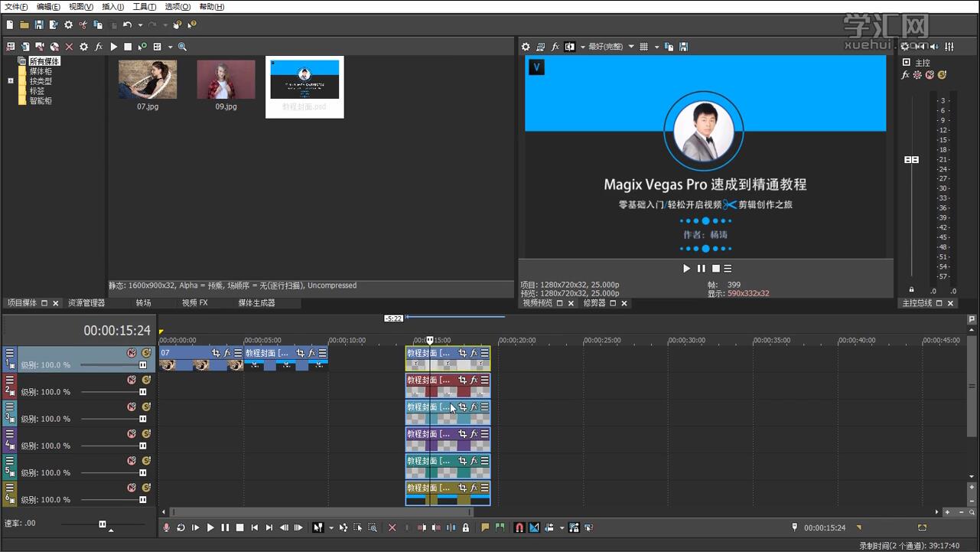The image size is (980, 552).
Task: Adjust the playback rate 速率 slider
Action: (x=103, y=524)
